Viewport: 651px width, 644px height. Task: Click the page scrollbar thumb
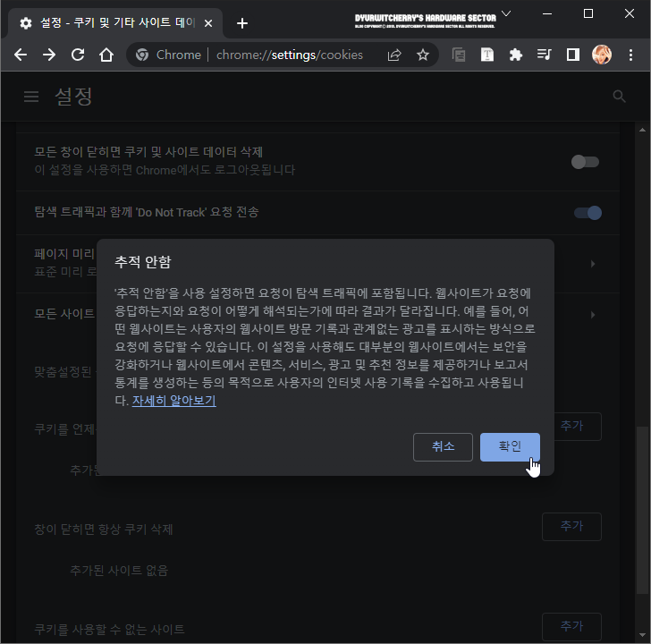(643, 510)
